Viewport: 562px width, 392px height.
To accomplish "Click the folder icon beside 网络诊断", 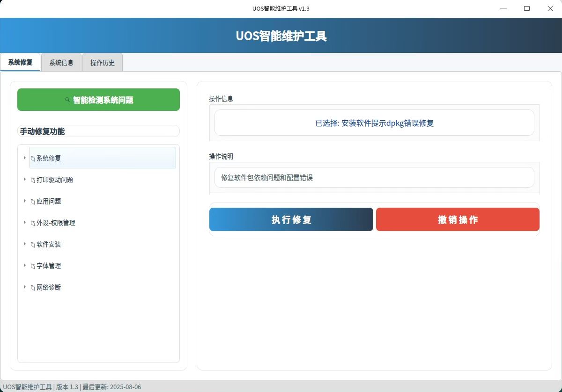I will [x=33, y=288].
